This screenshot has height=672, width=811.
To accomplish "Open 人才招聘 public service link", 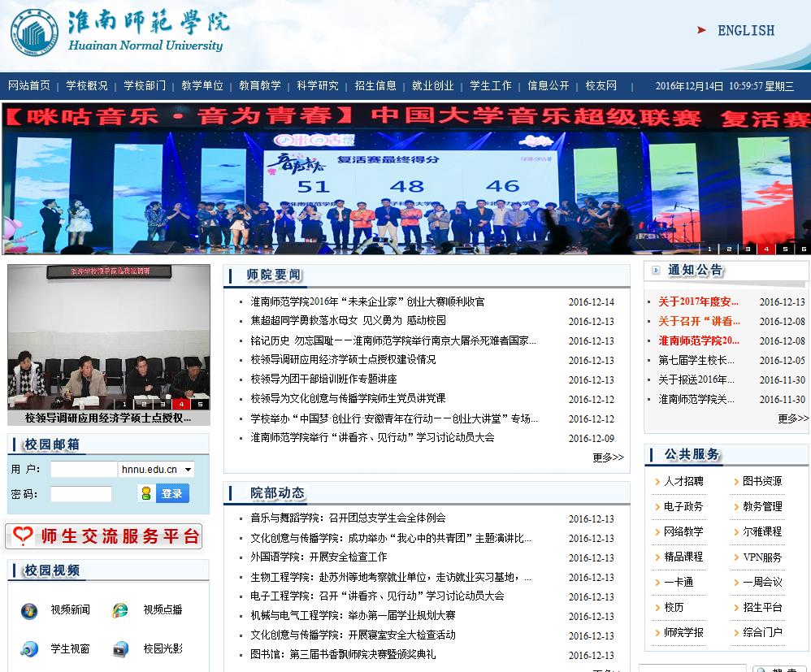I will 683,481.
